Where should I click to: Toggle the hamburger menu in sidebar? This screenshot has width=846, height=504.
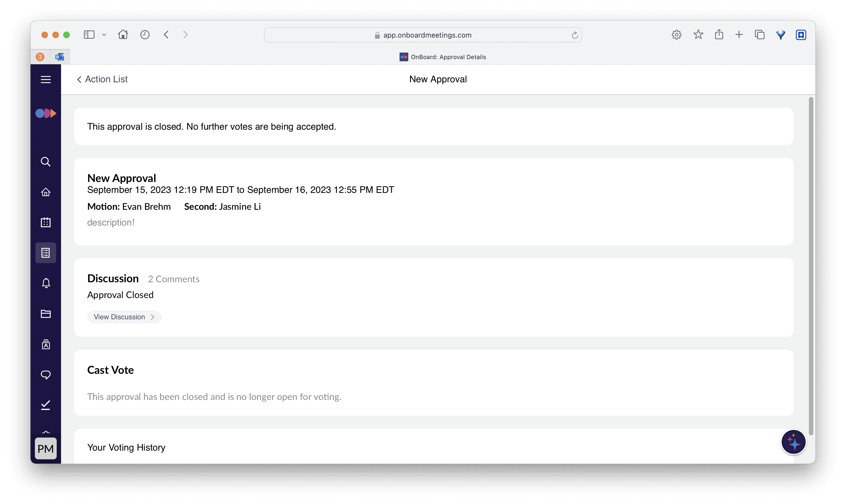coord(46,80)
